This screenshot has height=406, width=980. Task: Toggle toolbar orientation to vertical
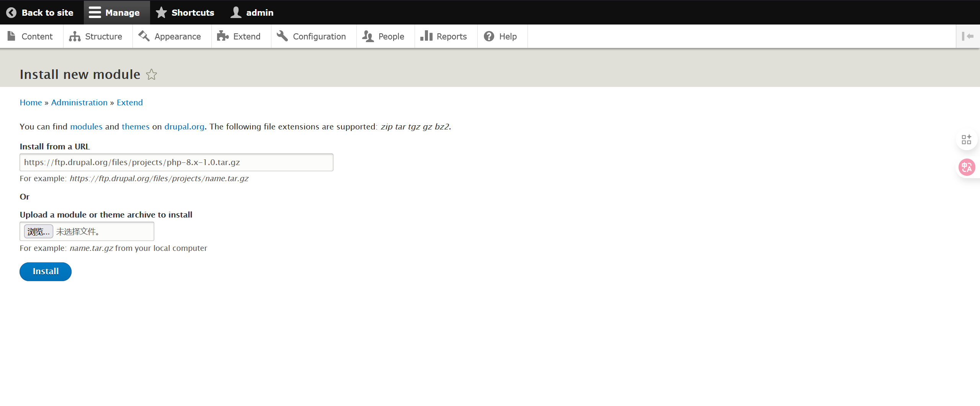[967, 36]
